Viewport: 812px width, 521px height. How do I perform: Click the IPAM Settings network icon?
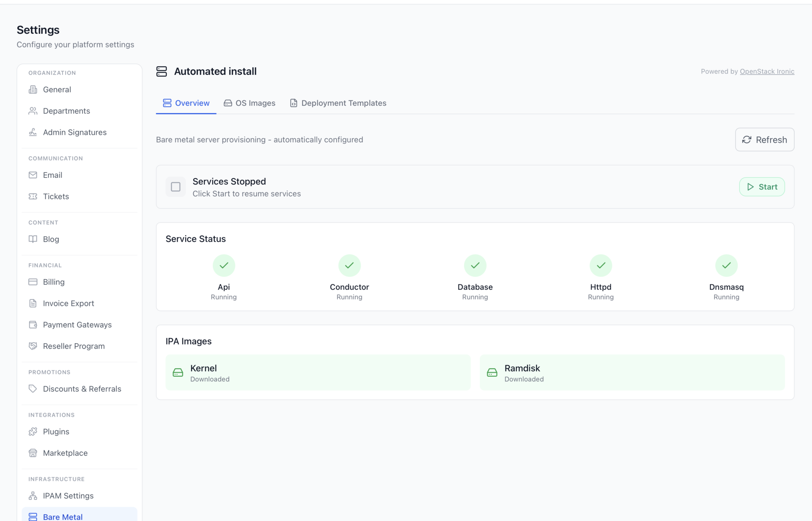coord(33,496)
